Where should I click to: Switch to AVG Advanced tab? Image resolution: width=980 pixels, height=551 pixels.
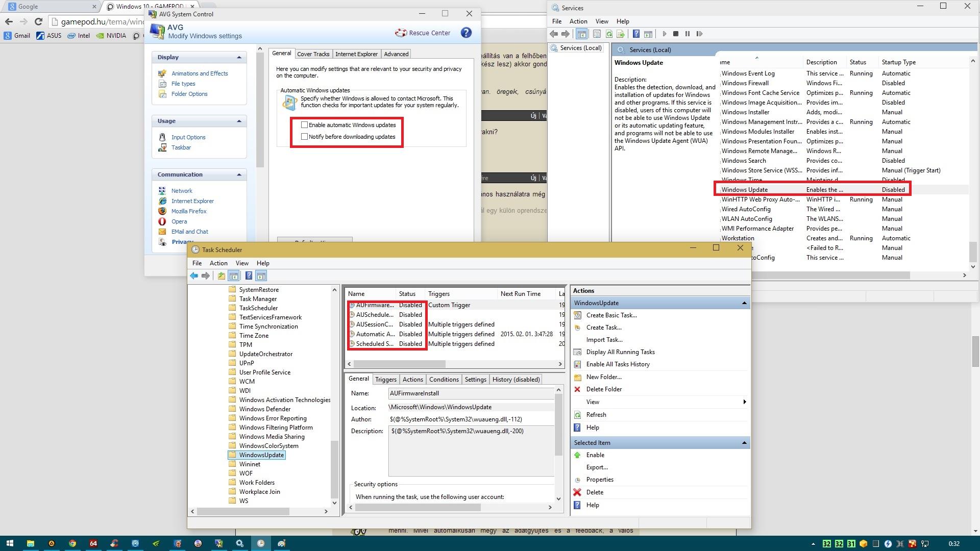point(396,54)
